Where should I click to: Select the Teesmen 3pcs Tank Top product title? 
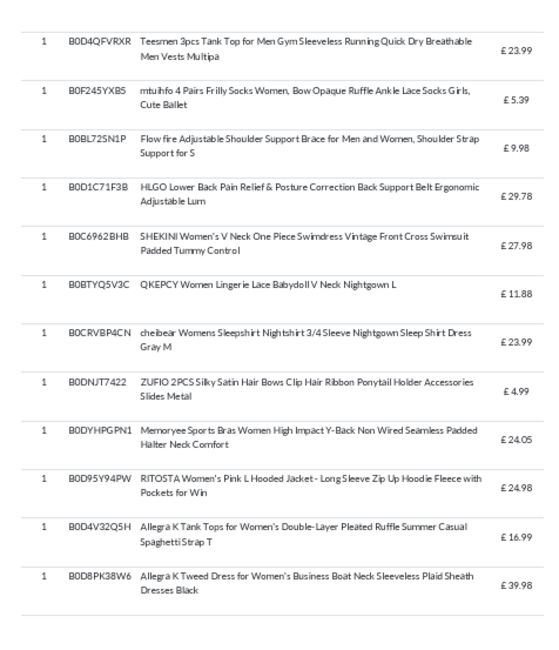(306, 49)
